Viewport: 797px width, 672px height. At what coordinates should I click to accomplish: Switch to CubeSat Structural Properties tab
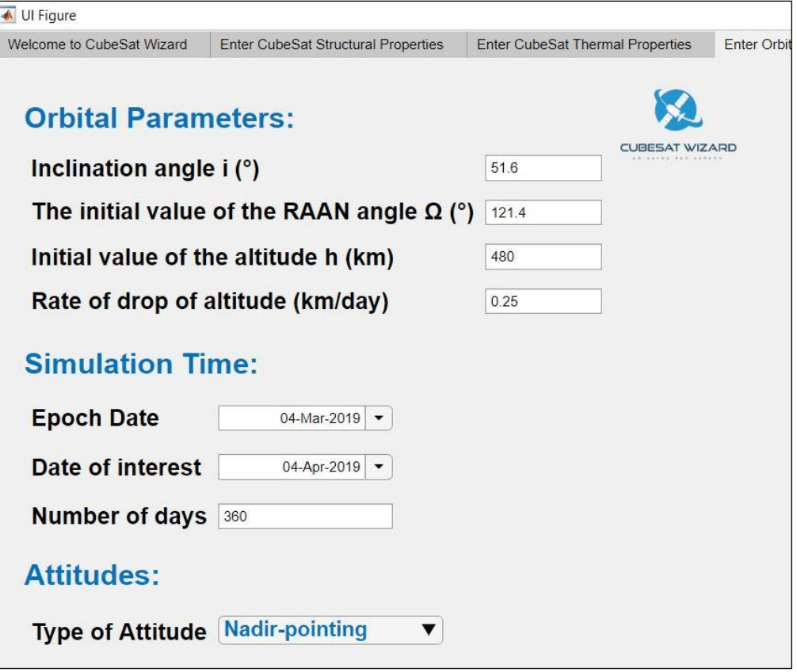click(x=331, y=44)
